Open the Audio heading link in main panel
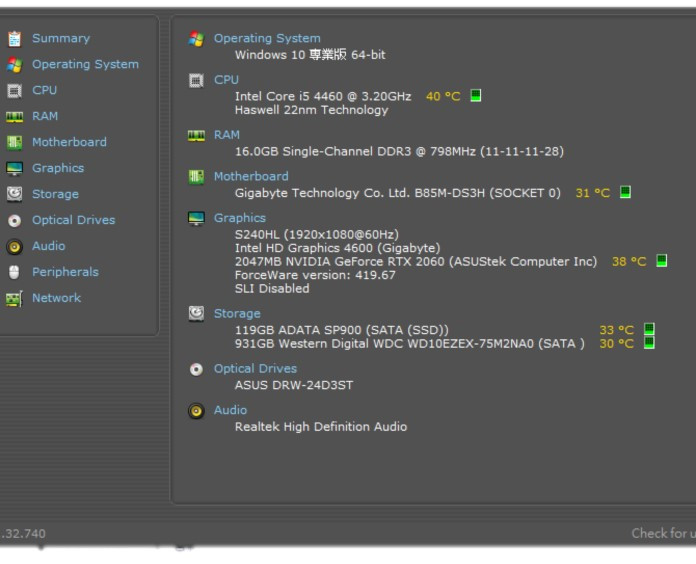This screenshot has width=696, height=564. coord(230,410)
